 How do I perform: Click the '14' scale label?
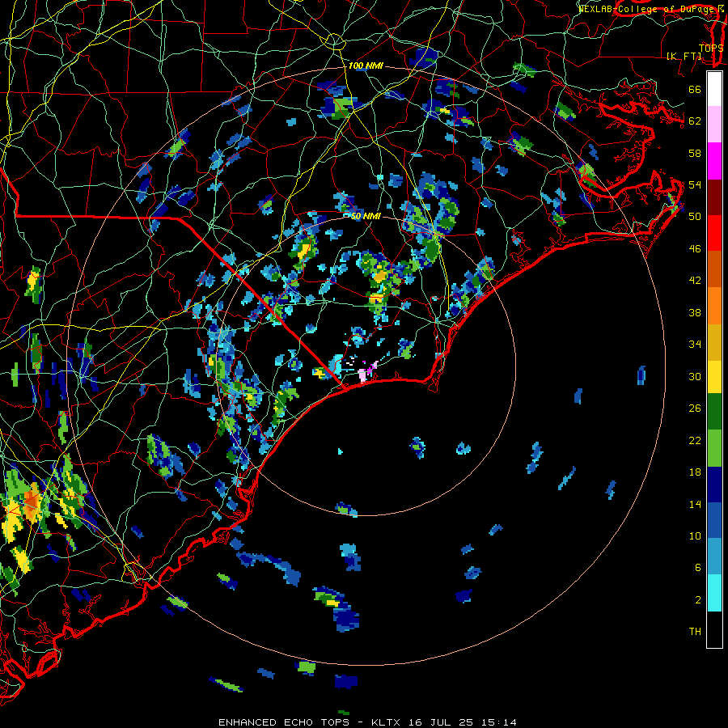[x=695, y=504]
